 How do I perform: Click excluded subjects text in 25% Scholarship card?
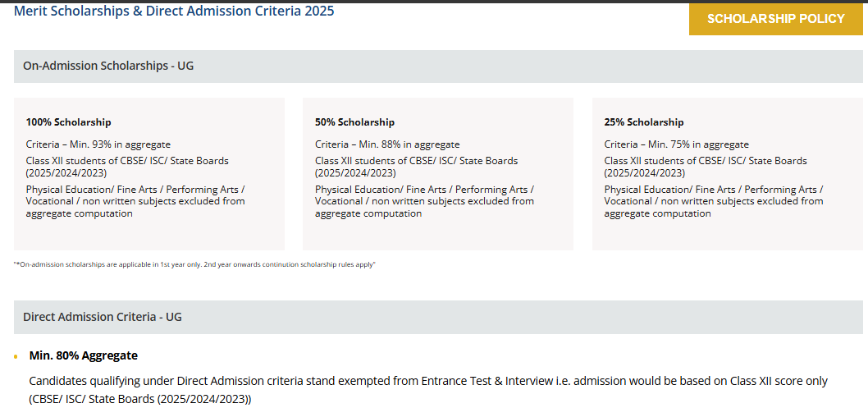[714, 201]
